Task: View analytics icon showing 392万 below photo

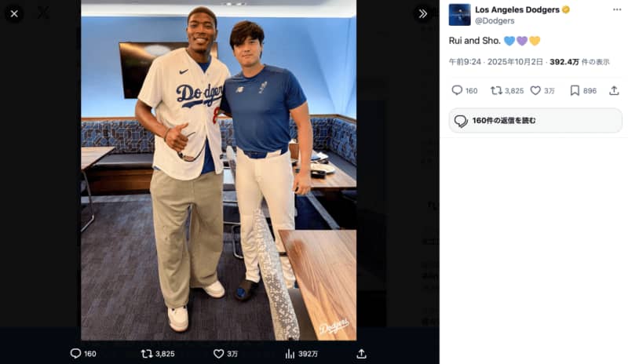Action: [290, 354]
